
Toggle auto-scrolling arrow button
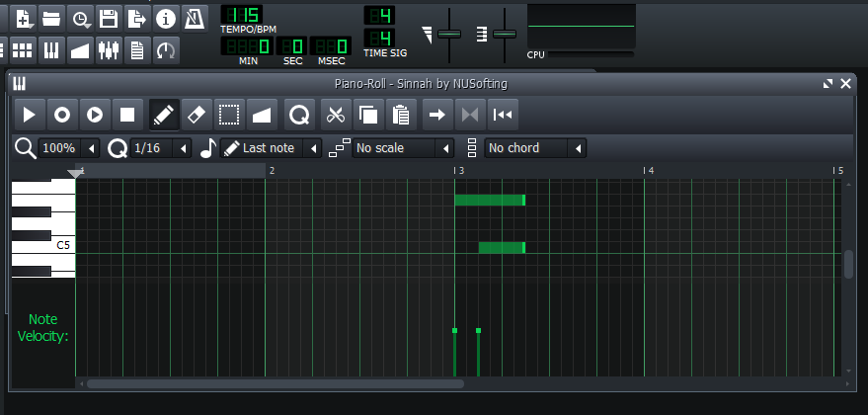[437, 115]
